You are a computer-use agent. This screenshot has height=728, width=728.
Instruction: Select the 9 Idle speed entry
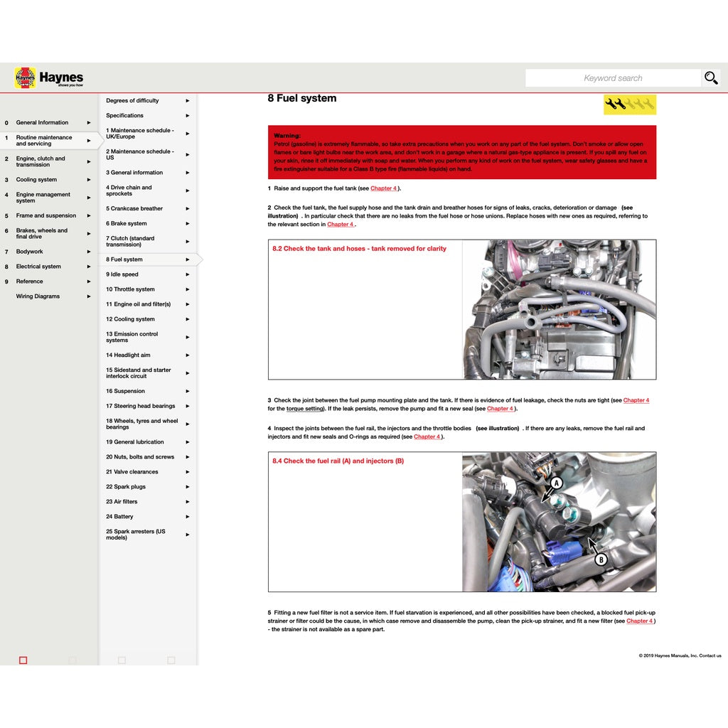(x=122, y=274)
